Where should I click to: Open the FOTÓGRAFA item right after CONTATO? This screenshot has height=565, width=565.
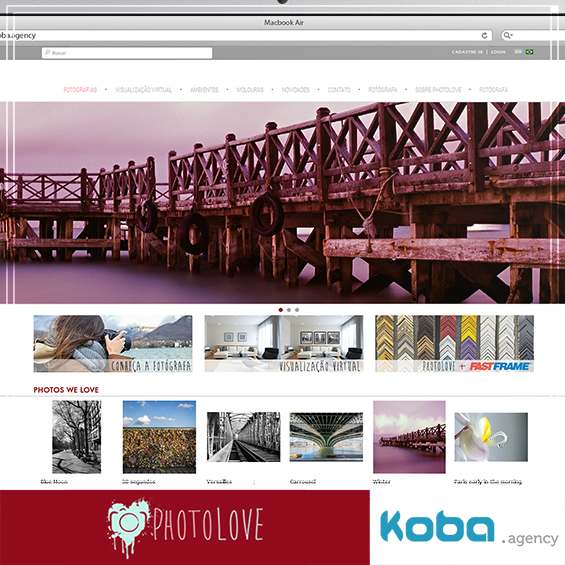(x=383, y=90)
